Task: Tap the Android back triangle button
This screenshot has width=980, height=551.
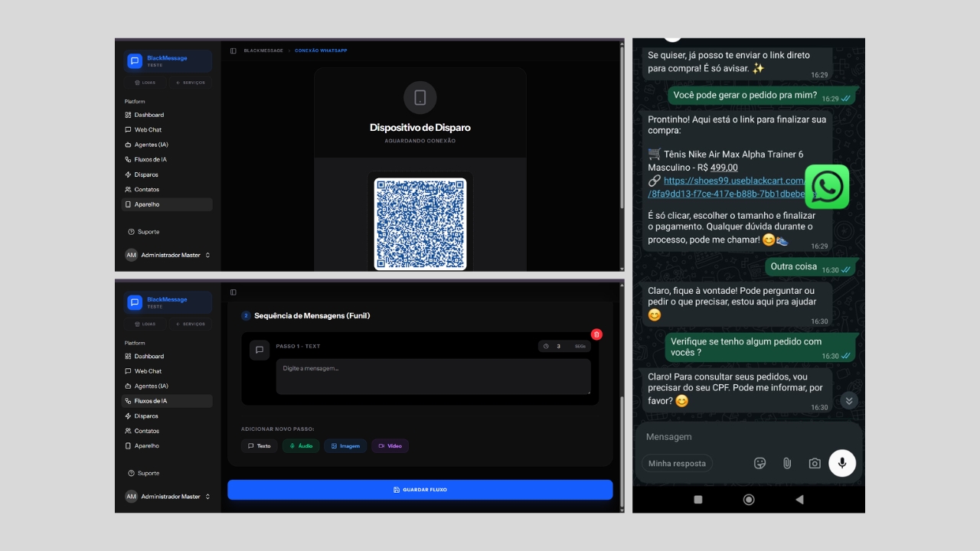Action: [x=799, y=499]
